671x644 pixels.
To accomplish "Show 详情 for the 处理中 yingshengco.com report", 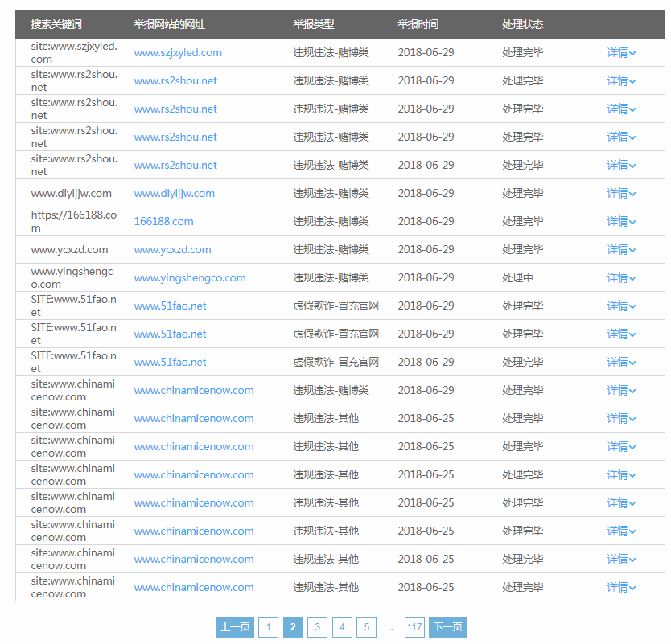I will click(x=620, y=277).
